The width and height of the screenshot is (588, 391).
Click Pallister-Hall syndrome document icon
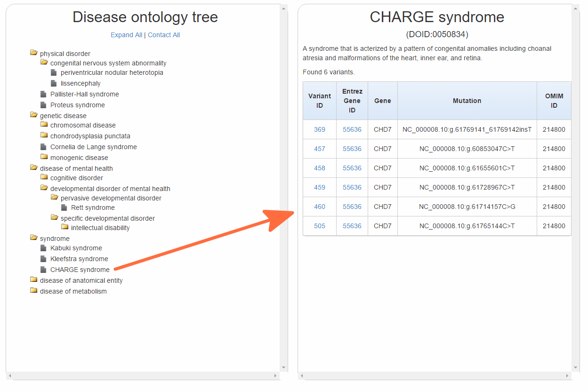43,94
